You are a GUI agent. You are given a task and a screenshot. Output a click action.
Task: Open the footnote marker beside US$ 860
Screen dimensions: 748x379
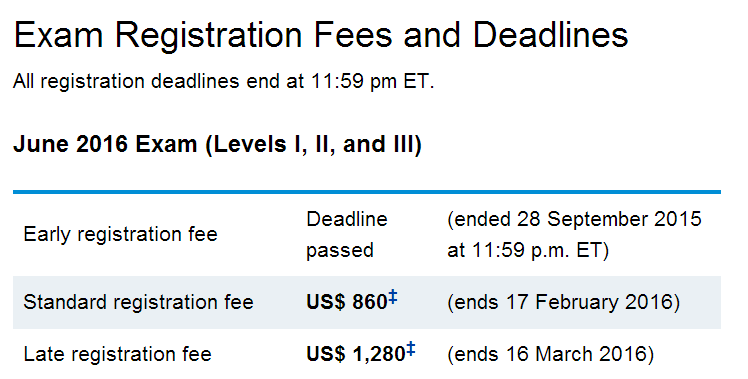pos(393,297)
